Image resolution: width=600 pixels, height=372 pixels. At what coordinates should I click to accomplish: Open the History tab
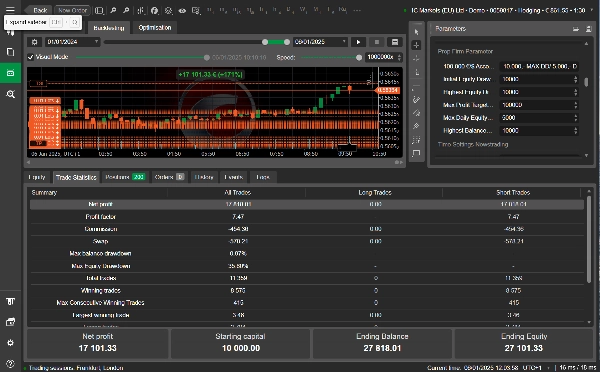coord(204,177)
